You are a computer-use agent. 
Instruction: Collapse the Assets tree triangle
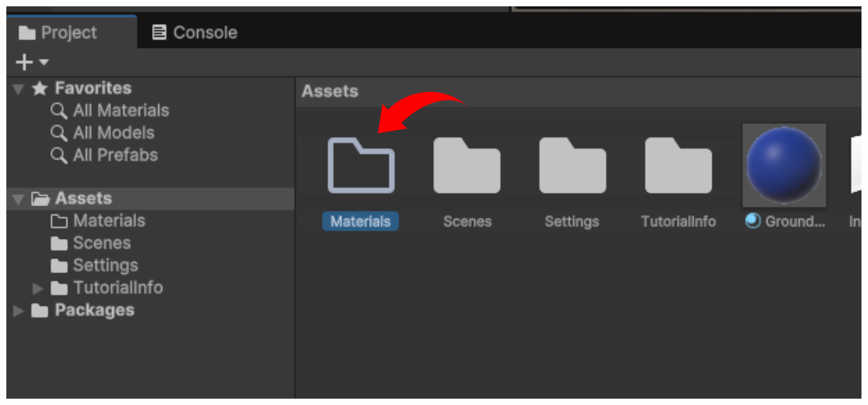pyautogui.click(x=18, y=199)
